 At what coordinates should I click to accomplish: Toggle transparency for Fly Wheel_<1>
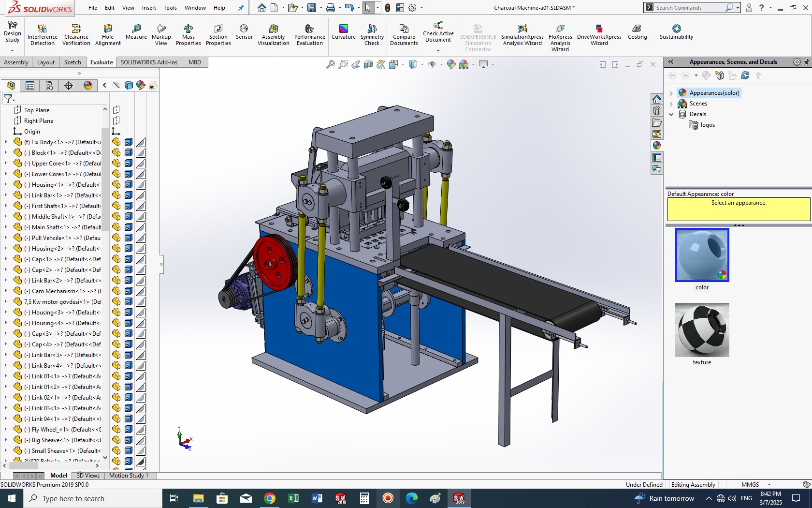141,429
